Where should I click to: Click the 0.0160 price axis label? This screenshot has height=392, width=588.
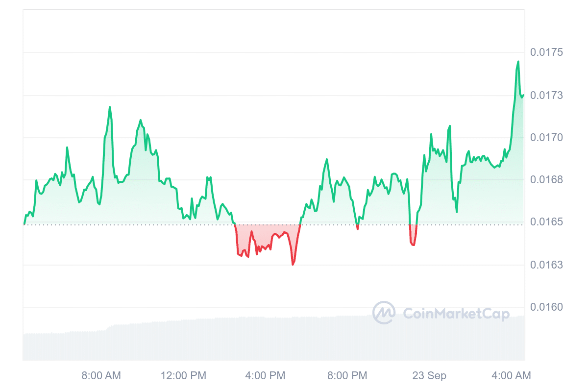(546, 307)
